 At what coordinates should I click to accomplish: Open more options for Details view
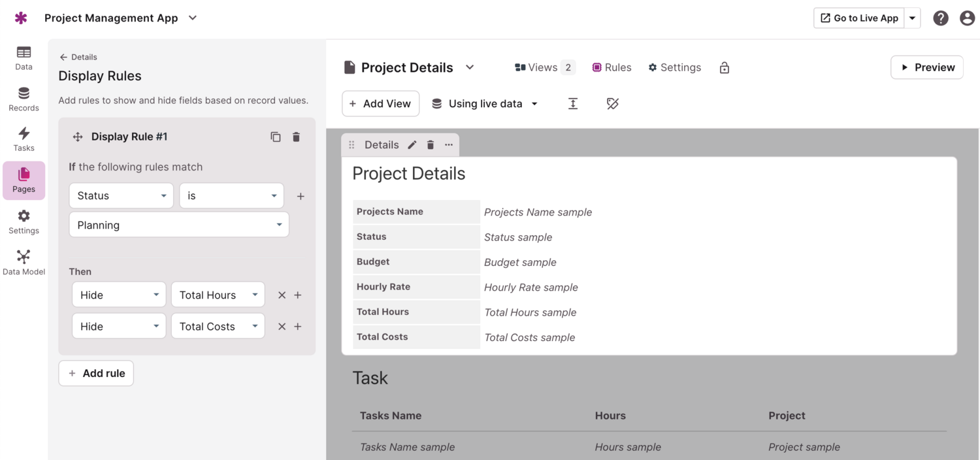[x=449, y=145]
